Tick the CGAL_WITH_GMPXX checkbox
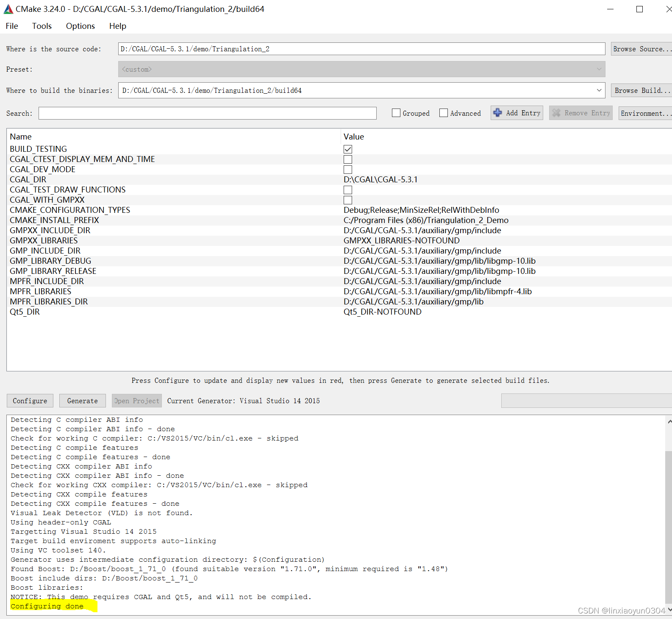This screenshot has width=672, height=619. click(348, 200)
